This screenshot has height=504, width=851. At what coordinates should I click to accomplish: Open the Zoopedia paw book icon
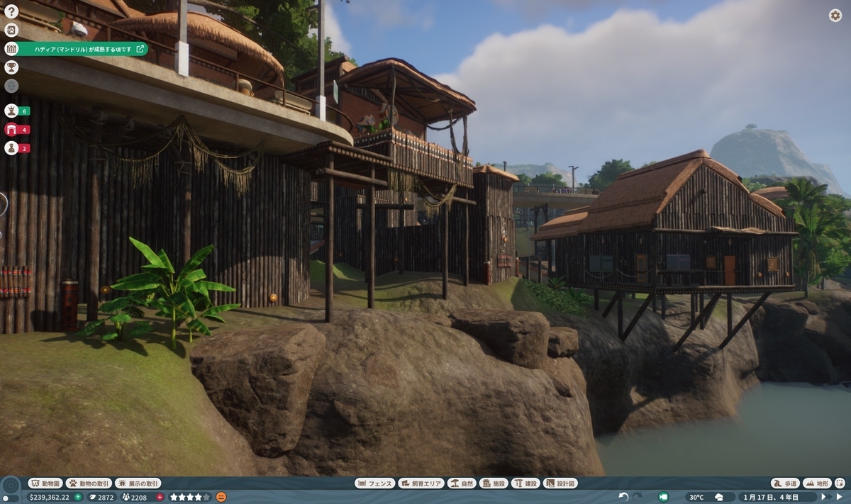coord(11,30)
